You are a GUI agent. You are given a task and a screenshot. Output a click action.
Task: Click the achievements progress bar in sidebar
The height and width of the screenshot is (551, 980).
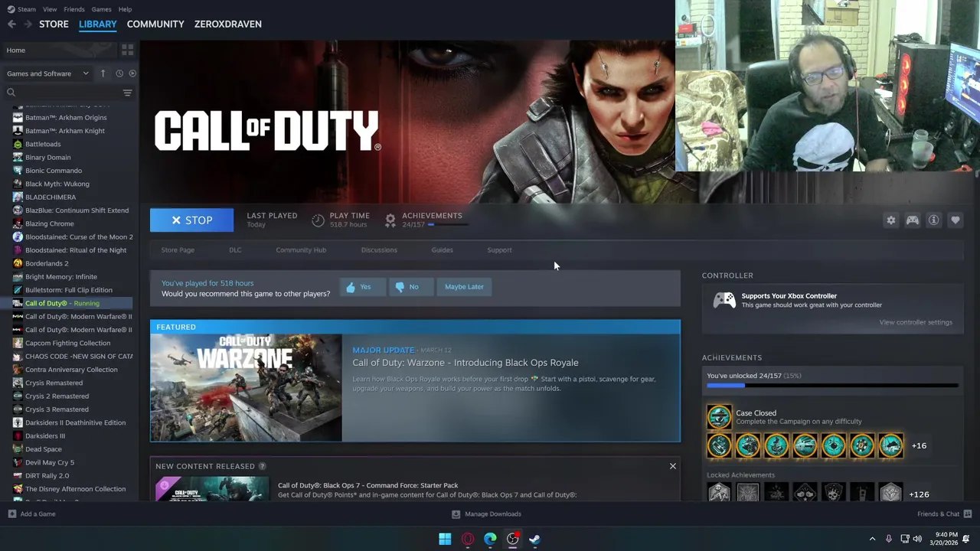click(832, 386)
